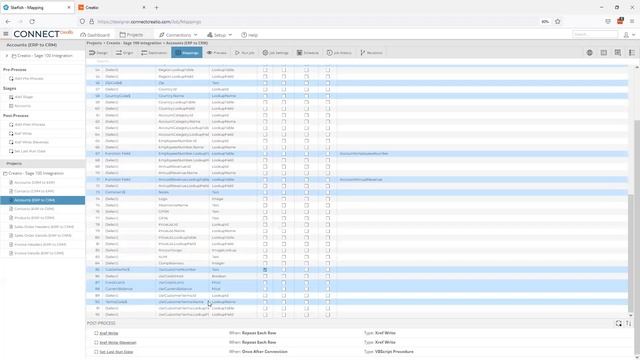Open Job History
The height and width of the screenshot is (360, 640).
[339, 53]
